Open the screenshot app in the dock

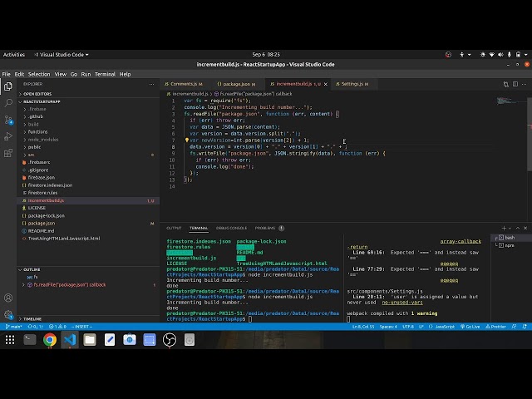(150, 340)
